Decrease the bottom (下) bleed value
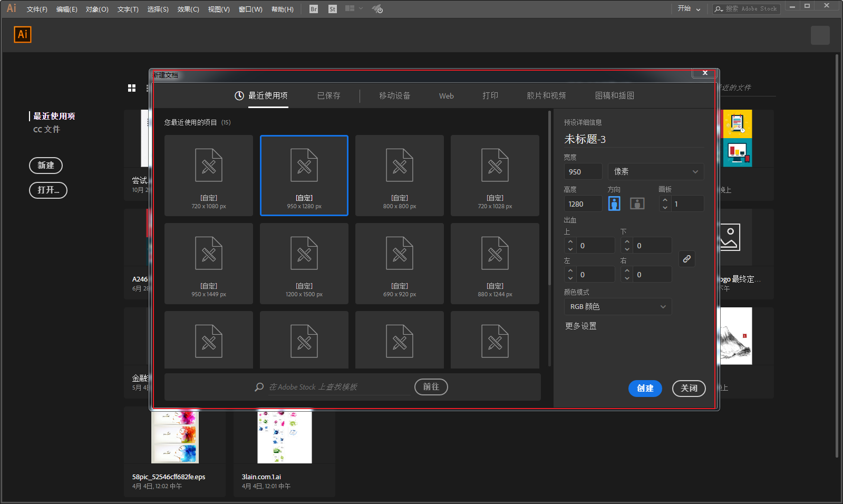This screenshot has width=843, height=504. [x=627, y=249]
